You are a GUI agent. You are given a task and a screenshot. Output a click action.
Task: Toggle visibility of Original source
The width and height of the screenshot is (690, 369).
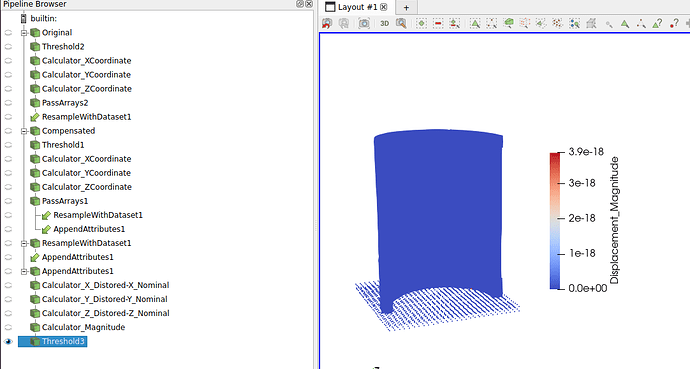(x=8, y=33)
